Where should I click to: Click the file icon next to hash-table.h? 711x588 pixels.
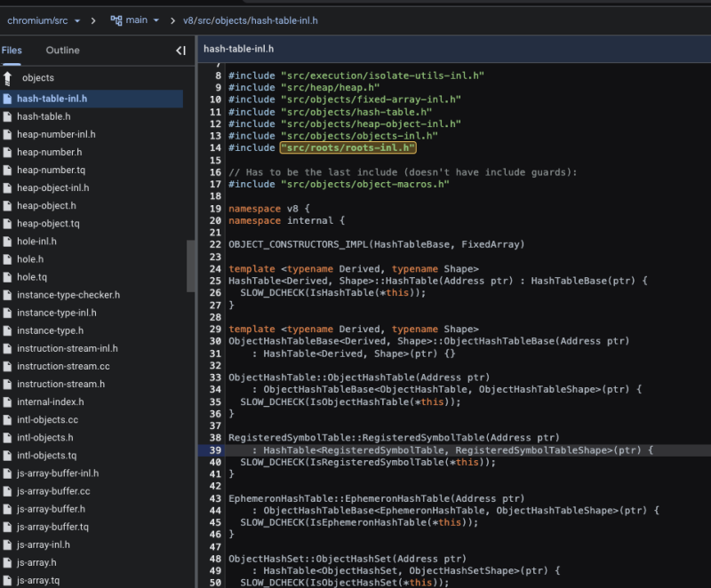[8, 116]
